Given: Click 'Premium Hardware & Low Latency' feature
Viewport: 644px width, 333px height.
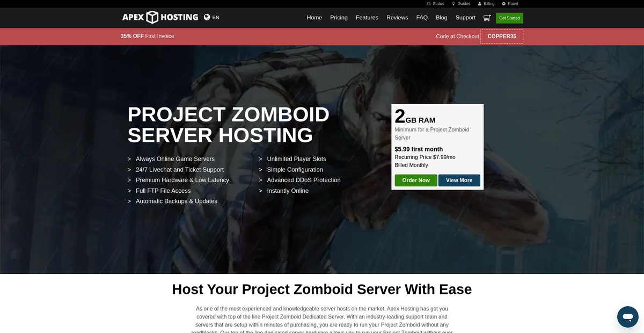Looking at the screenshot, I should click(x=182, y=180).
